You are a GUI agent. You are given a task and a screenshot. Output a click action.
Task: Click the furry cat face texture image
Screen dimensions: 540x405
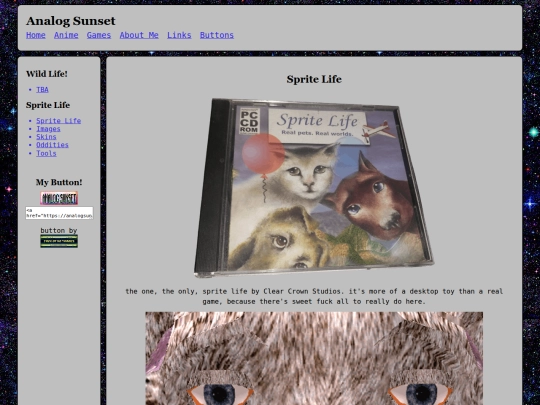point(314,358)
